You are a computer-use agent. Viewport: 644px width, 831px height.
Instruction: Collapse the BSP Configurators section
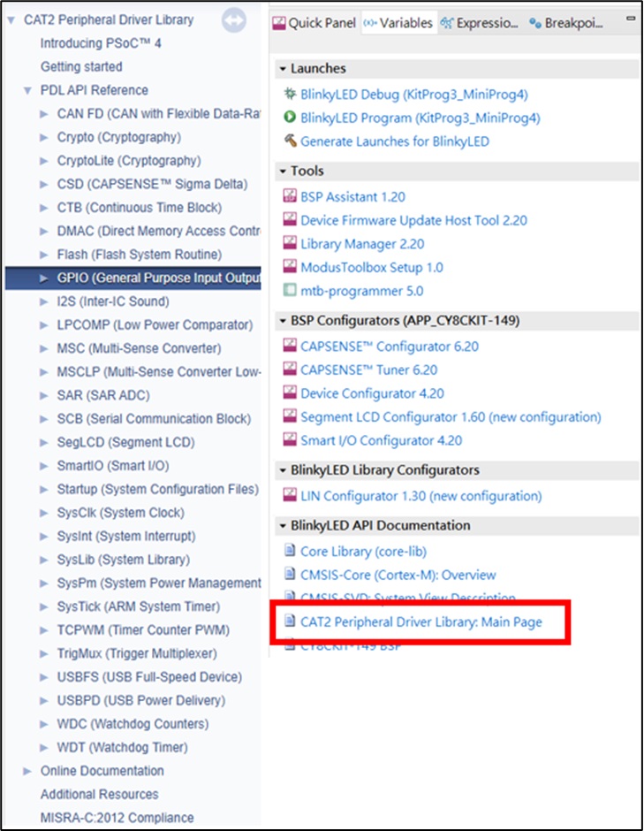283,321
